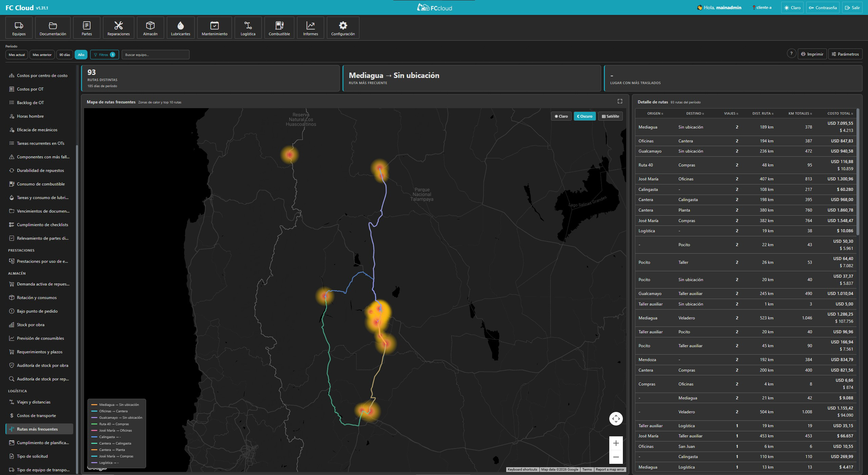Open the Documentación module
Image resolution: width=868 pixels, height=475 pixels.
tap(53, 28)
